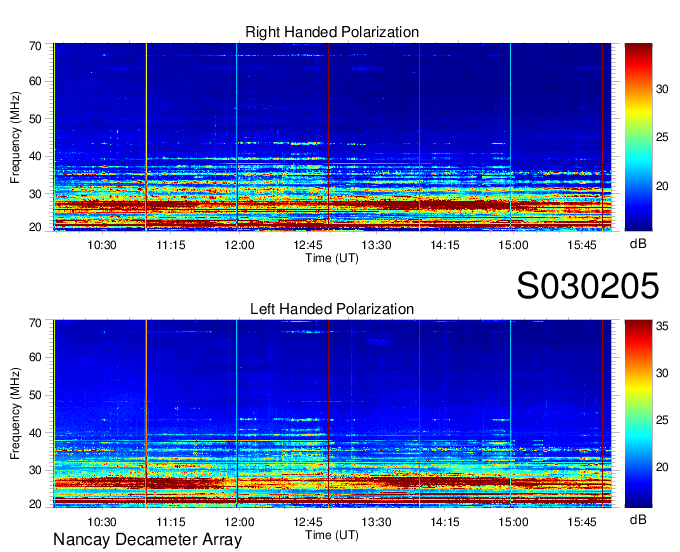Image resolution: width=680 pixels, height=552 pixels.
Task: Click the 70 MHz tick of the left-handed plot
Action: (35, 323)
